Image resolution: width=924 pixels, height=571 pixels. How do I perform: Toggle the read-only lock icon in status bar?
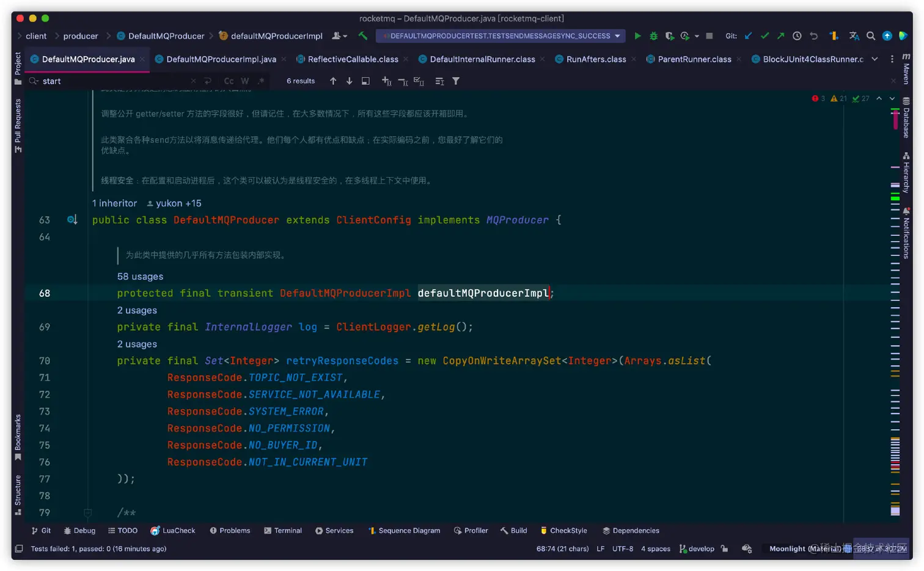pyautogui.click(x=724, y=548)
